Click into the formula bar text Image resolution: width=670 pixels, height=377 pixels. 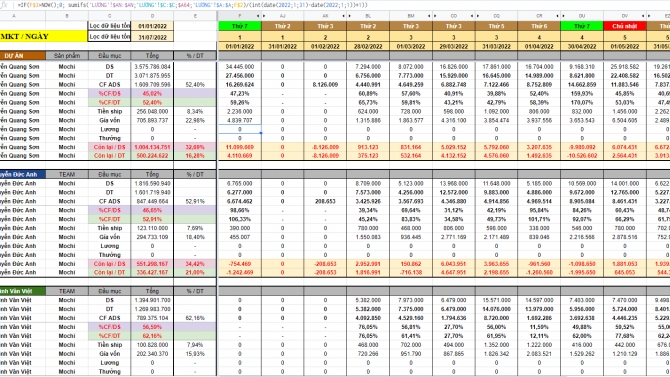[192, 5]
